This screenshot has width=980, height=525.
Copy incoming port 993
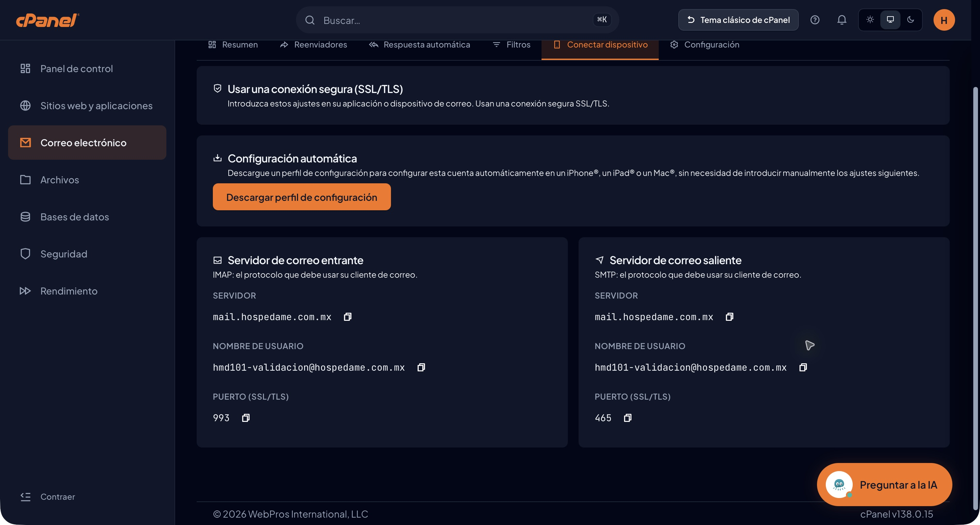[246, 418]
